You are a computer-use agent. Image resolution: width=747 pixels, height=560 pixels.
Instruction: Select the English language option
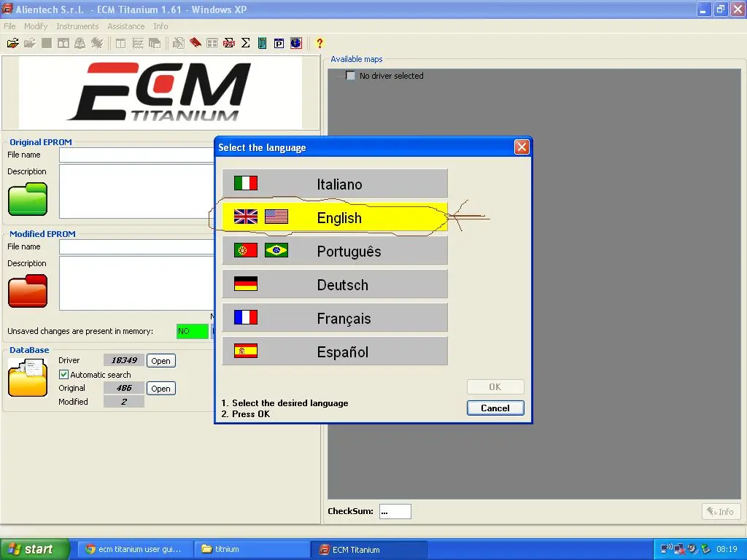pyautogui.click(x=335, y=217)
